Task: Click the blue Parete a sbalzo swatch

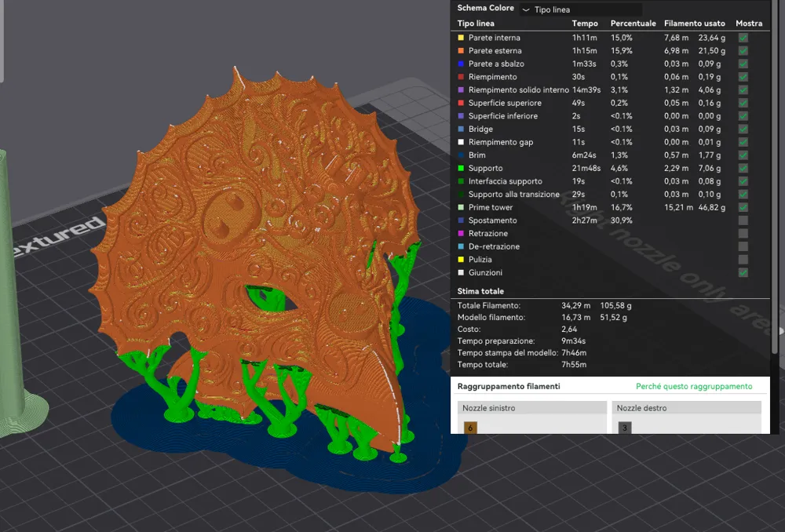Action: tap(461, 64)
